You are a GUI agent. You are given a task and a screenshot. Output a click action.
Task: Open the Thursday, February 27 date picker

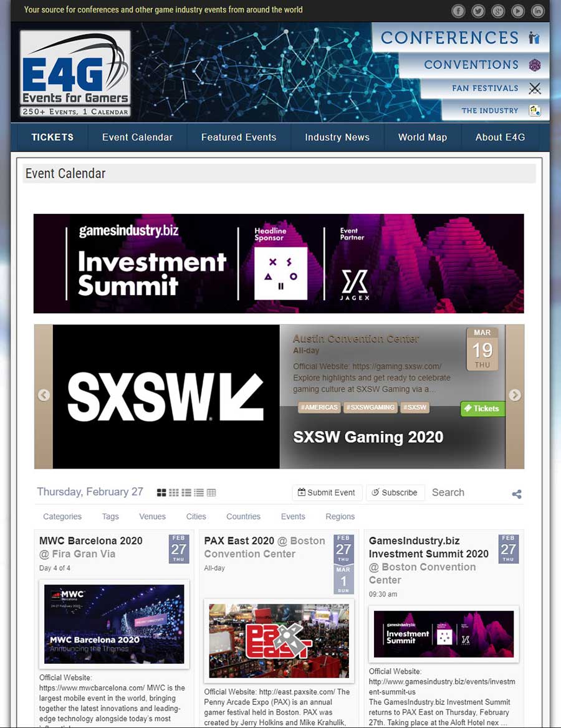(x=90, y=492)
